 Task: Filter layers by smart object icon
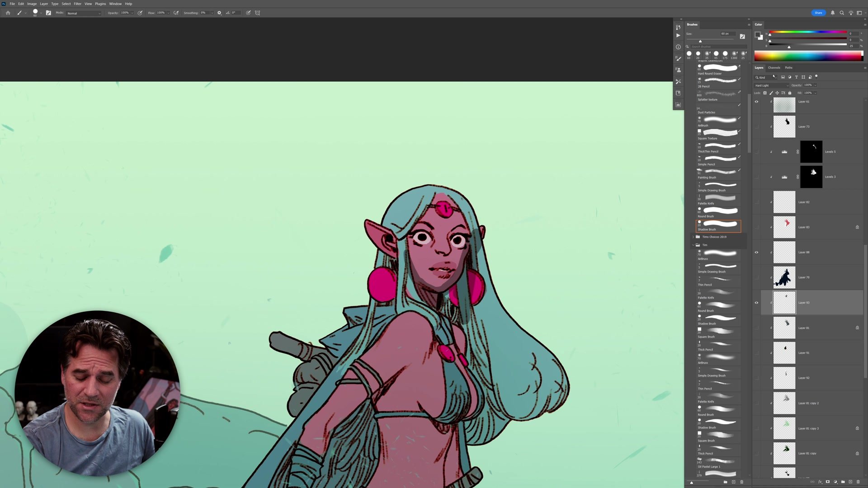pos(810,77)
